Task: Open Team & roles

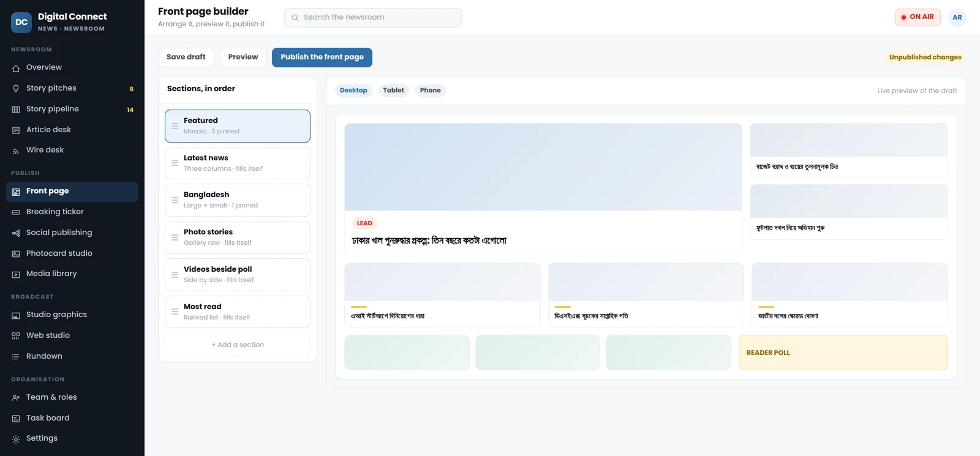Action: point(72,397)
